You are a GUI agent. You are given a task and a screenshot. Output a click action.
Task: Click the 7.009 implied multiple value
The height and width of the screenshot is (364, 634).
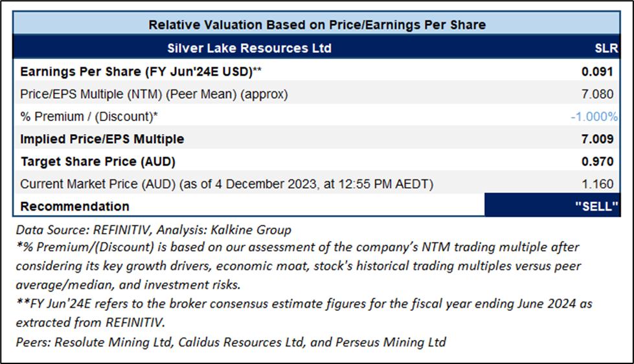597,139
